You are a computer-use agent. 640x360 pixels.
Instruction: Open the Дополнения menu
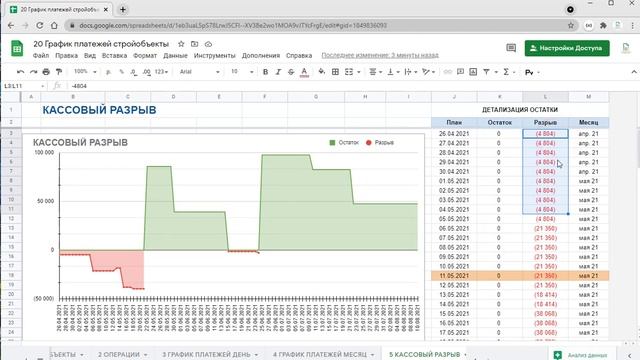pyautogui.click(x=261, y=56)
